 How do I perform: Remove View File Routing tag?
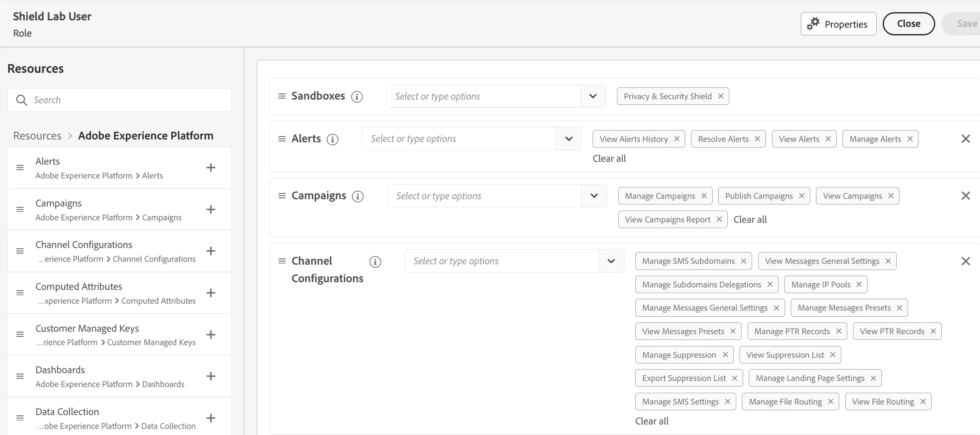923,402
